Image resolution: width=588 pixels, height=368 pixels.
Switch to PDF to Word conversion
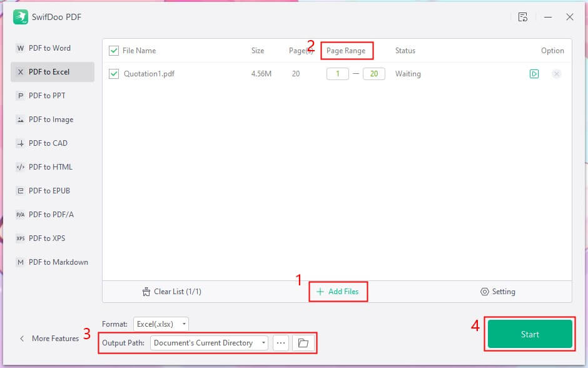[53, 48]
